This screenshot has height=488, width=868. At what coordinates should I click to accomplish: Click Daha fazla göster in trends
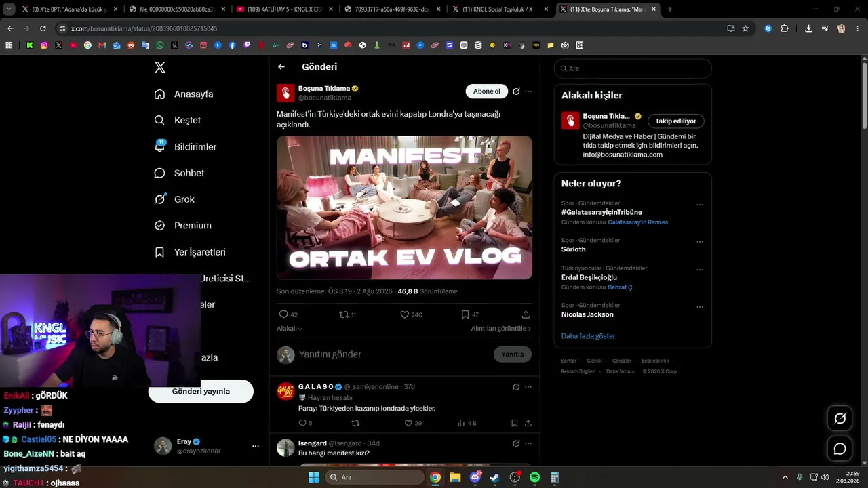pos(588,336)
